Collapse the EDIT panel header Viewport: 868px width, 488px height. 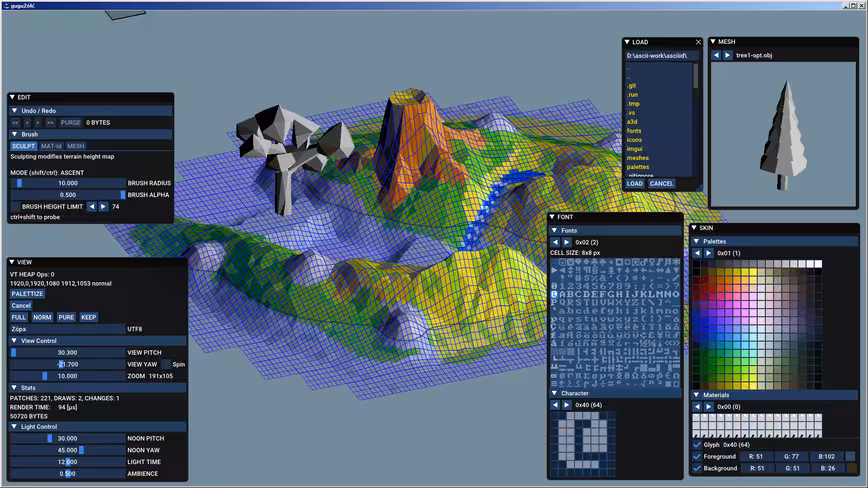(x=12, y=97)
